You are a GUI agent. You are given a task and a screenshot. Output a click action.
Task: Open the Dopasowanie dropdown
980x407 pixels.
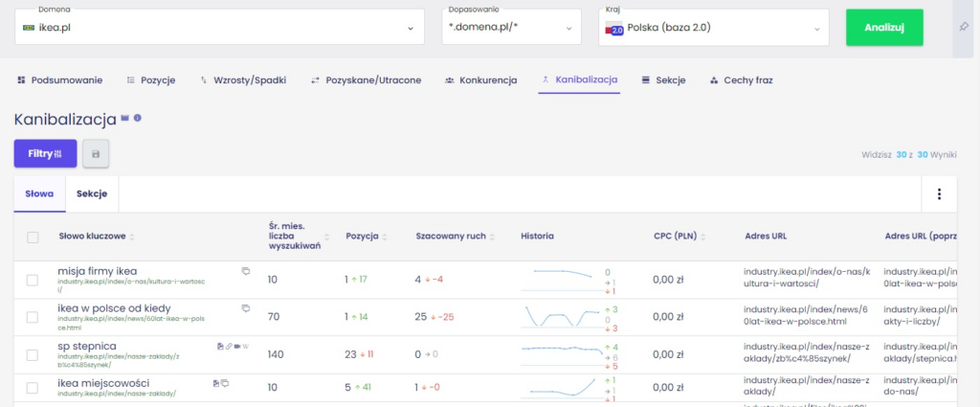[570, 28]
